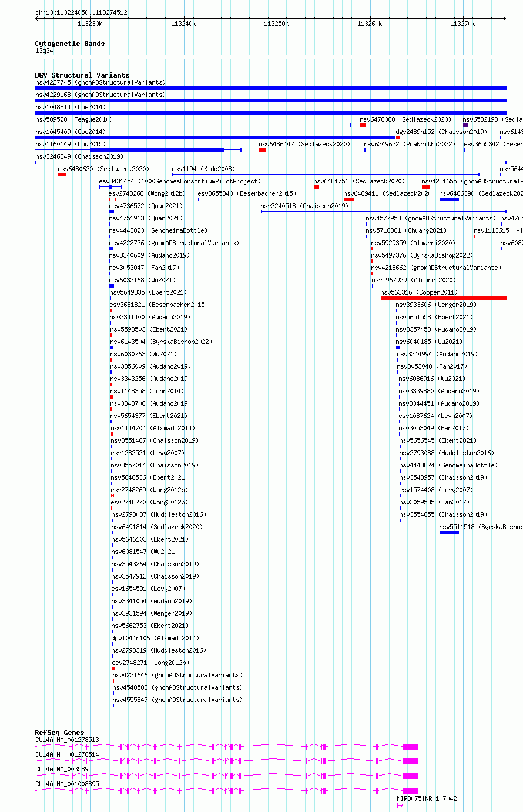Click the nsv1144704 (Alsmadi2014) label
This screenshot has height=812, width=523.
[153, 428]
